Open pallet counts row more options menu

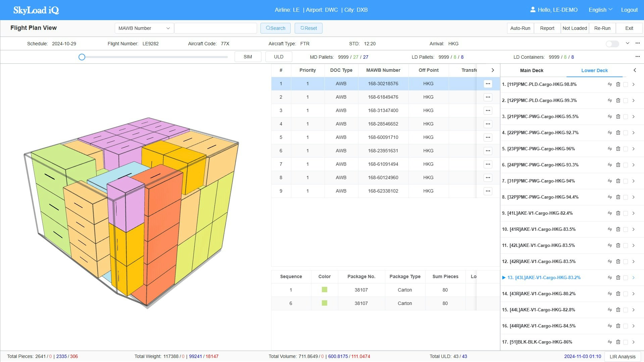point(638,57)
